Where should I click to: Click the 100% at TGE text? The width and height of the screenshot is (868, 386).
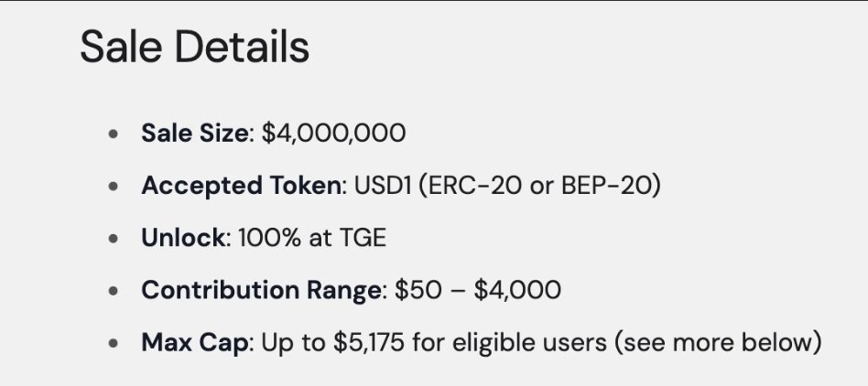pos(312,238)
